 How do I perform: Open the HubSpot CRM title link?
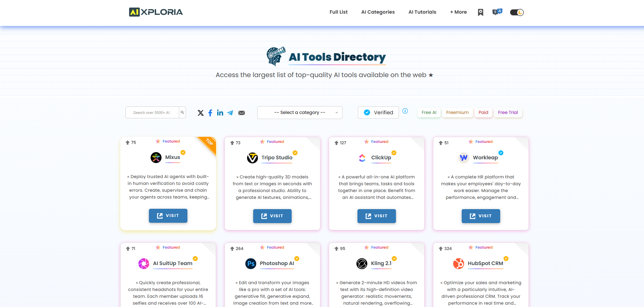click(486, 263)
